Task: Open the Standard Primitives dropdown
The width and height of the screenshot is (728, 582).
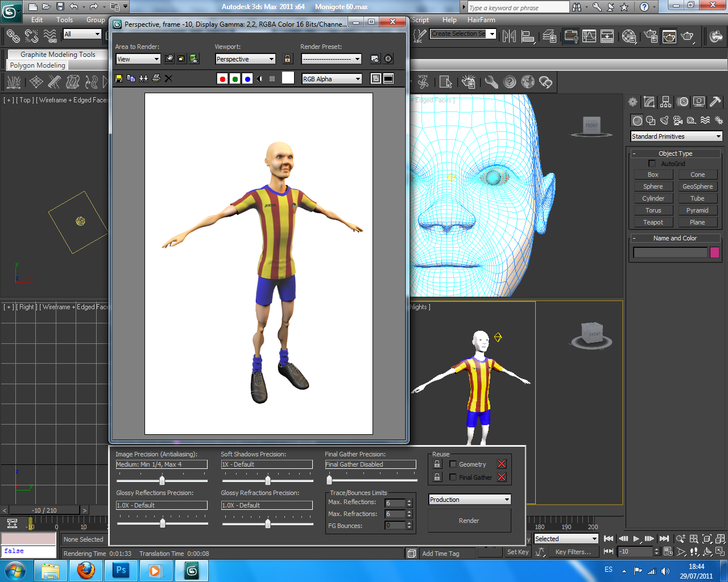Action: pyautogui.click(x=676, y=136)
